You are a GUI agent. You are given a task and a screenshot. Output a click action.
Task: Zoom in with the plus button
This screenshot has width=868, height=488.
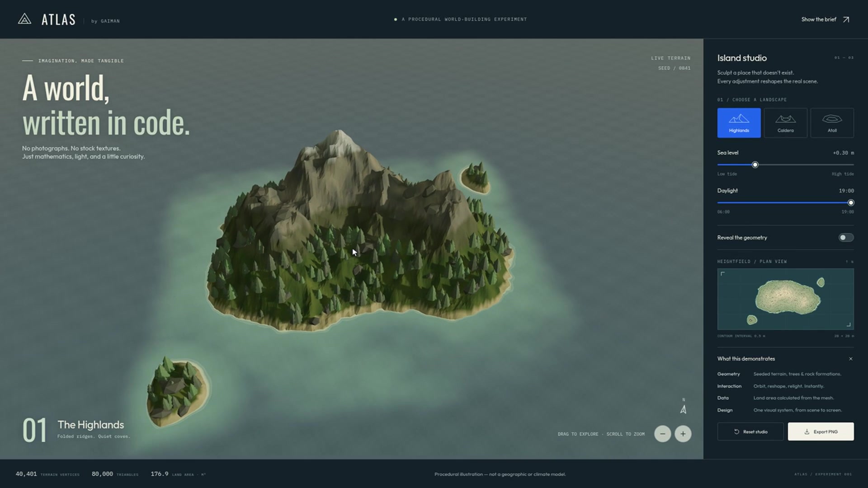tap(683, 434)
